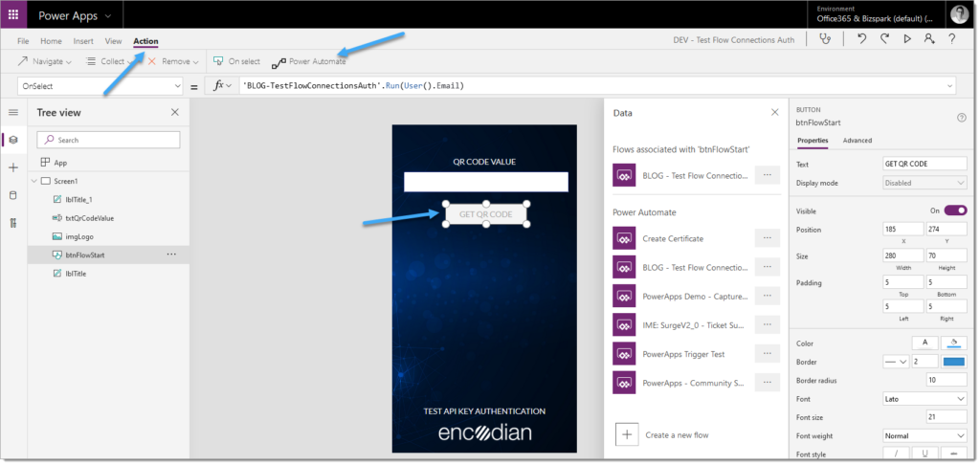
Task: Switch to the Advanced tab
Action: pos(857,140)
